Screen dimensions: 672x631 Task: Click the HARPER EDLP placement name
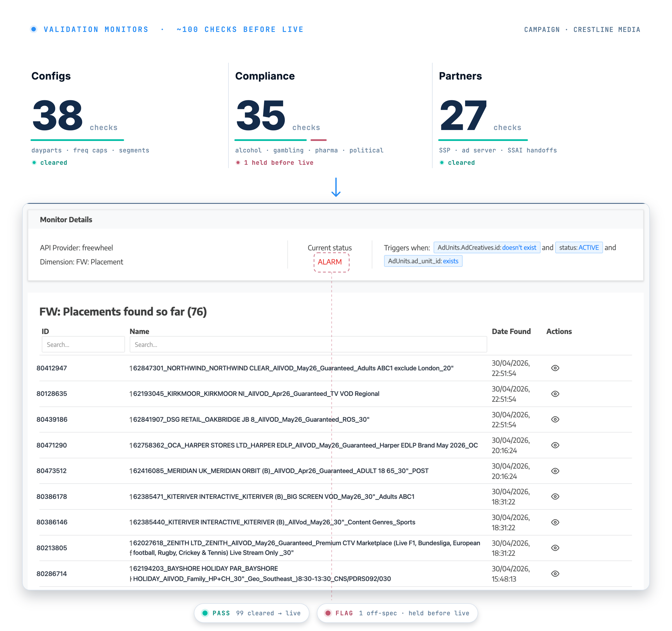tap(304, 445)
